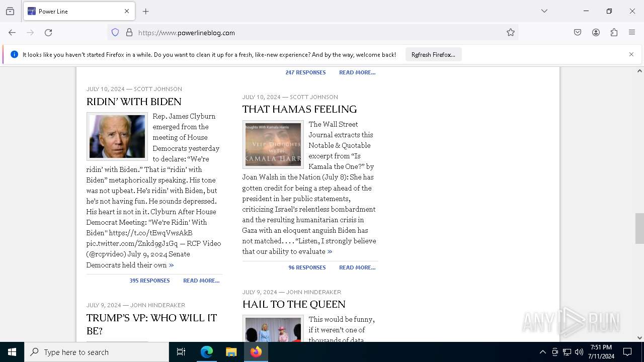
Task: Select the Power Line tab
Action: tap(79, 11)
